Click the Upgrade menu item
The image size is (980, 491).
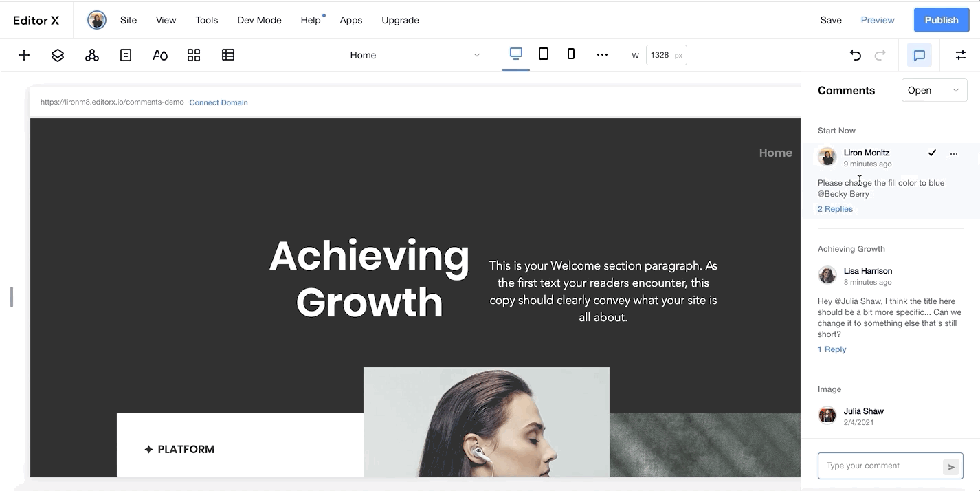tap(400, 20)
